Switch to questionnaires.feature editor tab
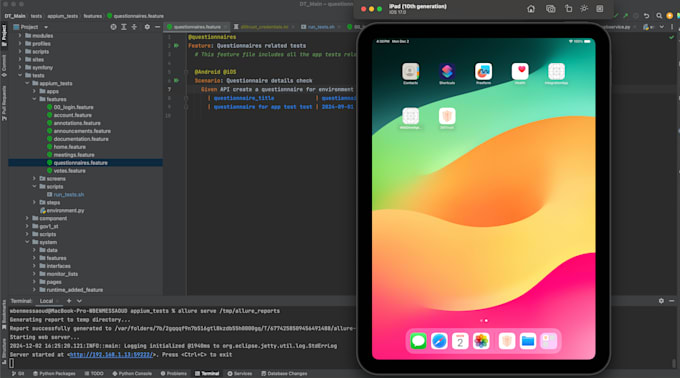680x378 pixels. tap(197, 27)
